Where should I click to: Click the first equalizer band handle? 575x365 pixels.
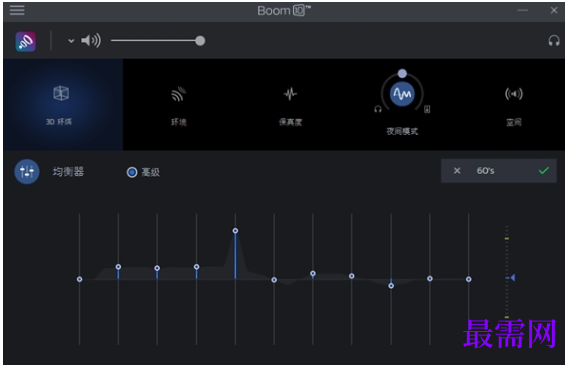point(80,279)
